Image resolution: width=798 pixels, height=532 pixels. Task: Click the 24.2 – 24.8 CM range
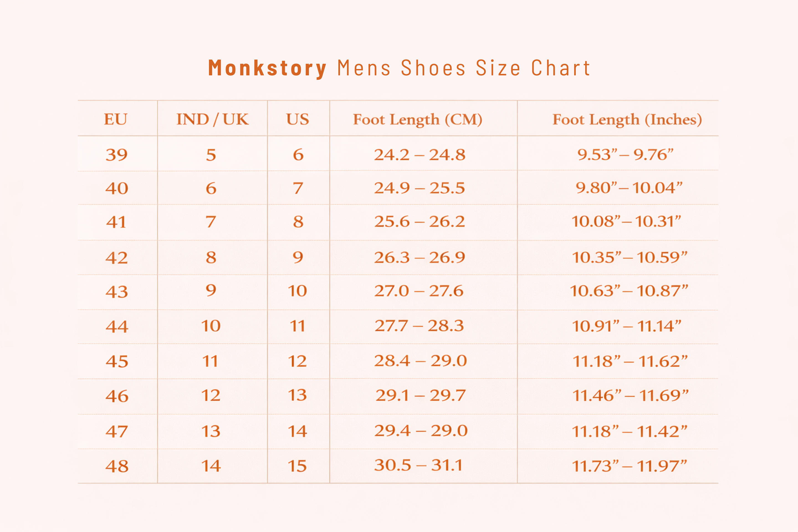pyautogui.click(x=420, y=155)
